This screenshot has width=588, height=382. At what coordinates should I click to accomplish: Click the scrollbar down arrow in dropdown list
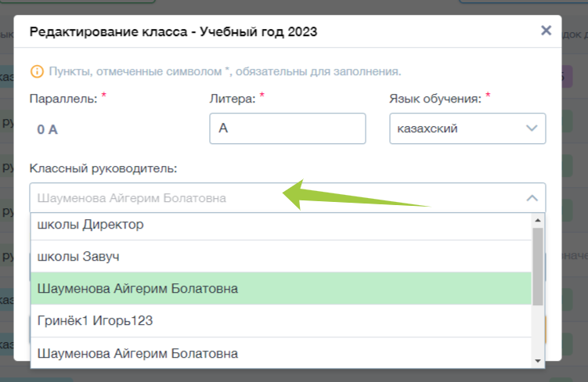pyautogui.click(x=538, y=361)
